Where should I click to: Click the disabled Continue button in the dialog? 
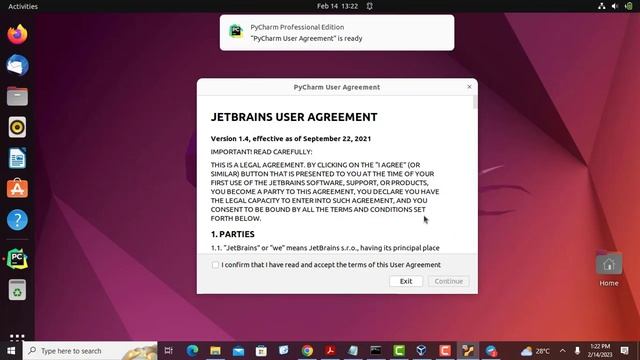point(449,281)
